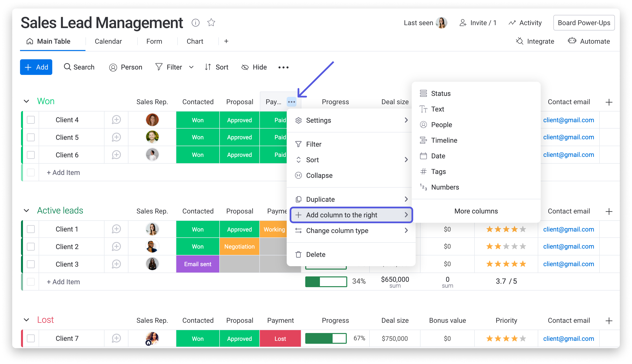Switch to the Calendar tab
The width and height of the screenshot is (632, 364).
(108, 41)
